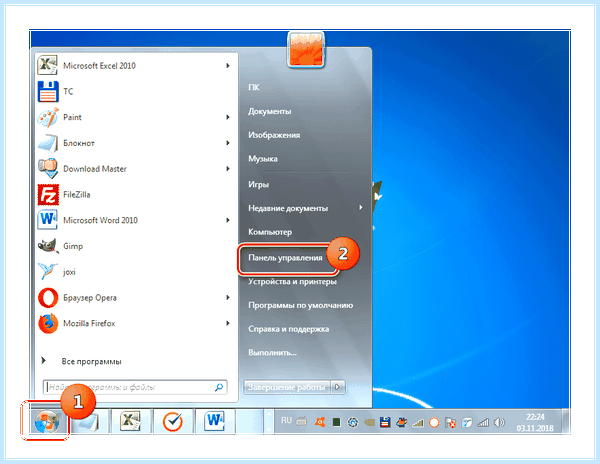Open Gimp from the programs list
Viewport: 600px width, 464px height.
pyautogui.click(x=136, y=246)
